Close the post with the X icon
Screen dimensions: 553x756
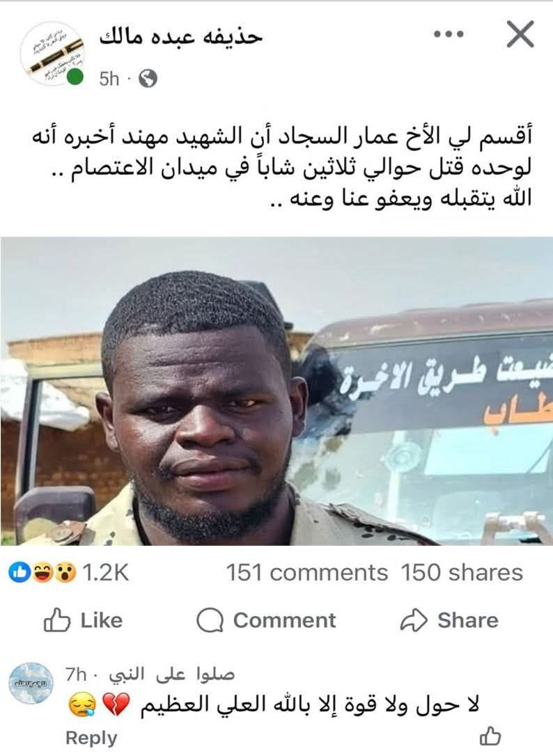pyautogui.click(x=520, y=33)
